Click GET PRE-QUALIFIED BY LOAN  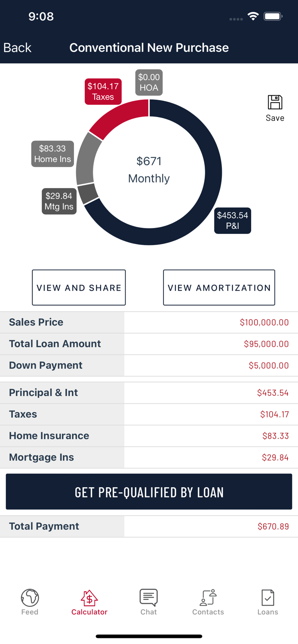[149, 492]
